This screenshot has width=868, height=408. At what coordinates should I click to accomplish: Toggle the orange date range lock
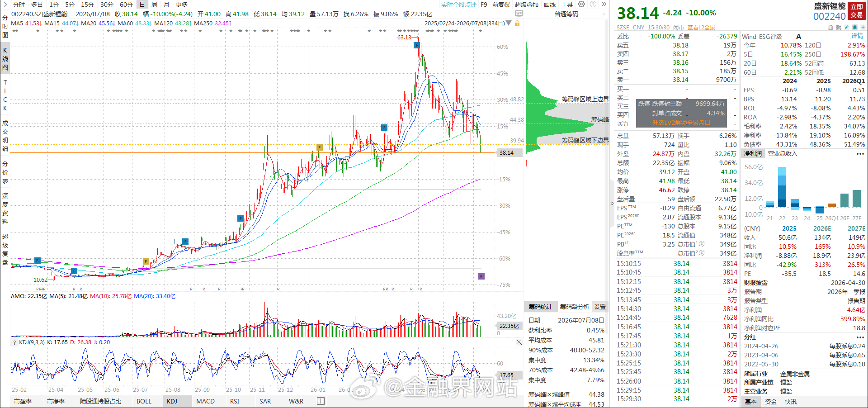click(x=517, y=23)
